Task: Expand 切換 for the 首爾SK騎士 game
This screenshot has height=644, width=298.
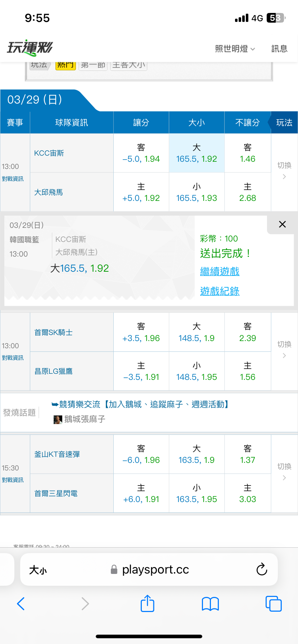Action: pyautogui.click(x=284, y=349)
